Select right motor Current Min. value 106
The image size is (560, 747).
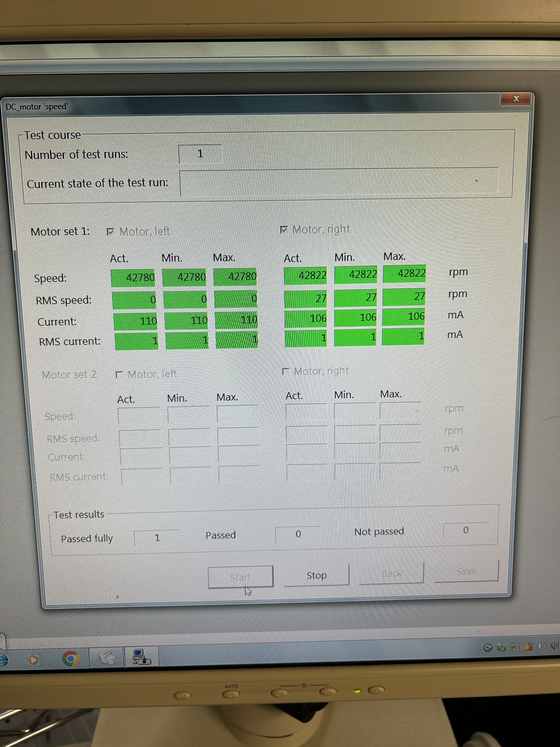point(355,318)
